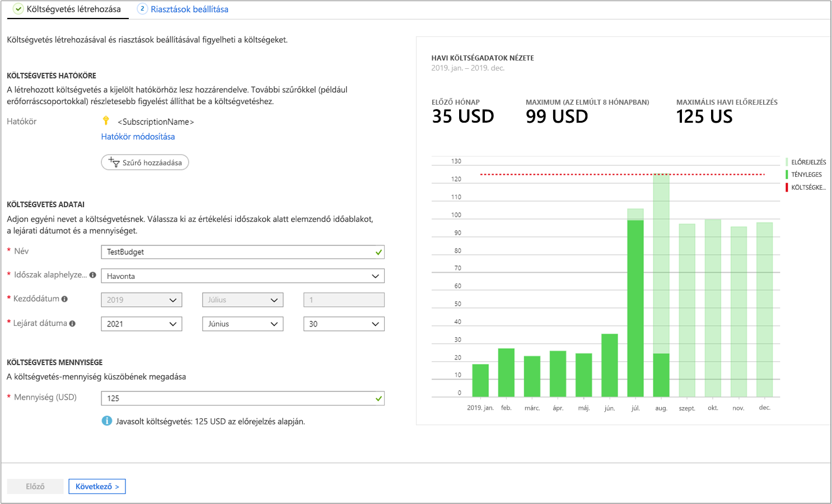Click the blue info icon beside Javasolt költségvetés
Viewport: 832px width, 504px height.
107,421
